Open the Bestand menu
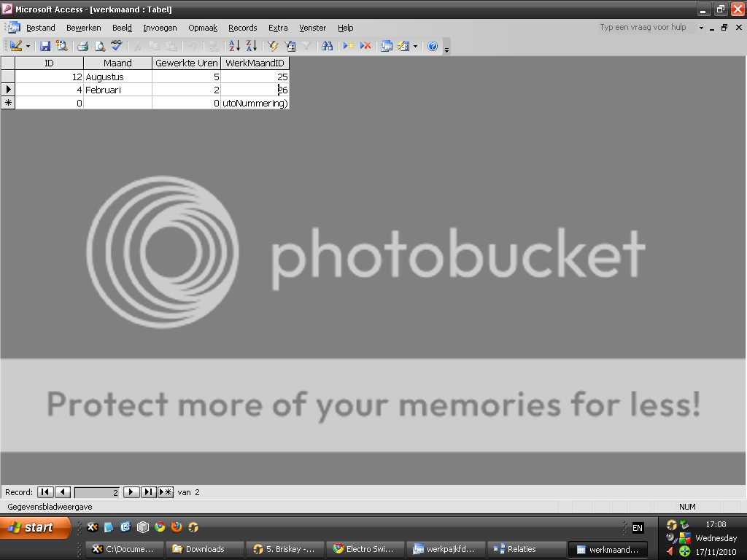This screenshot has height=560, width=747. [x=41, y=28]
